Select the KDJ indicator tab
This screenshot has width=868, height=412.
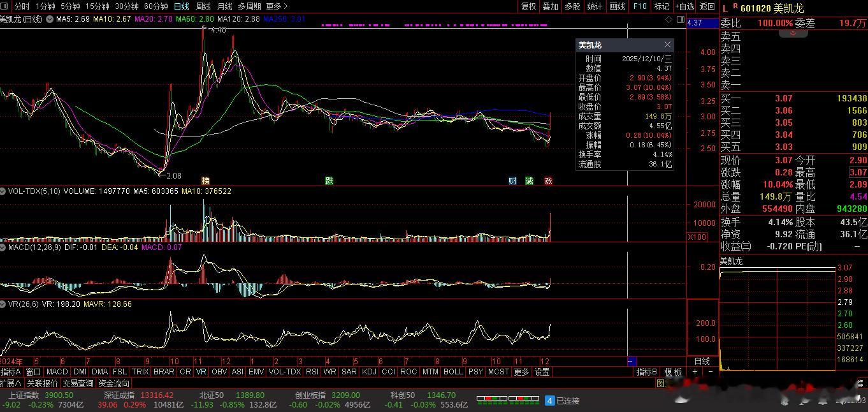pyautogui.click(x=368, y=372)
